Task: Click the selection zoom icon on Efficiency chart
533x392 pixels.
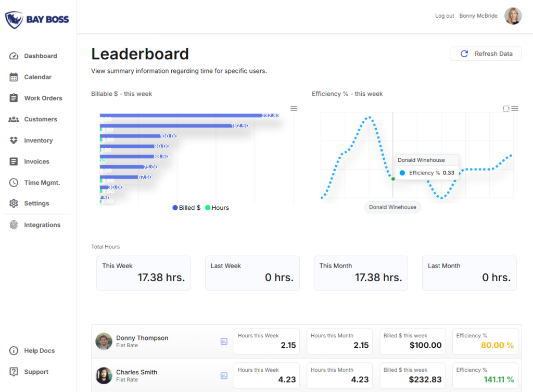Action: [x=506, y=108]
